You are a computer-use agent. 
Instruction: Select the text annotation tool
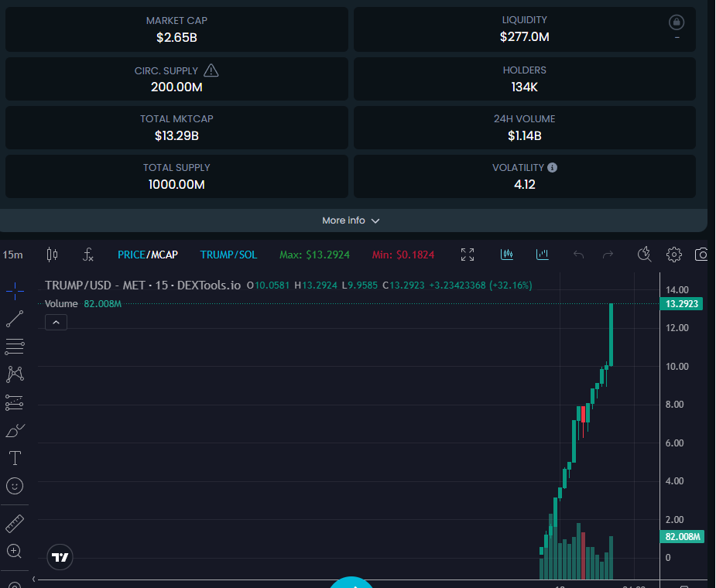[15, 458]
